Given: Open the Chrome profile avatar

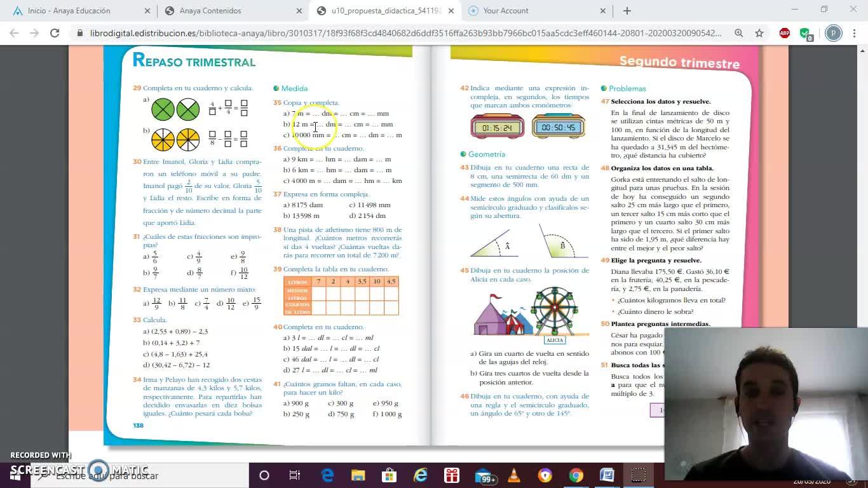Looking at the screenshot, I should point(833,33).
